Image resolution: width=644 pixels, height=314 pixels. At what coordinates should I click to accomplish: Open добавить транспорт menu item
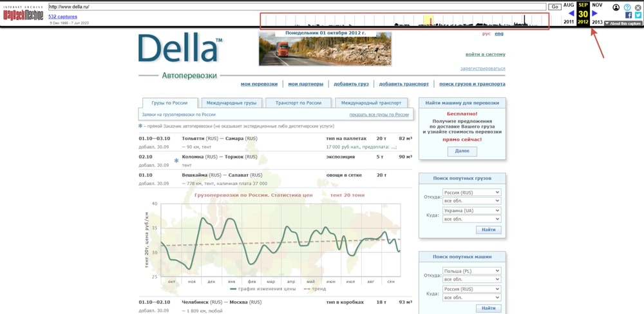tap(404, 84)
